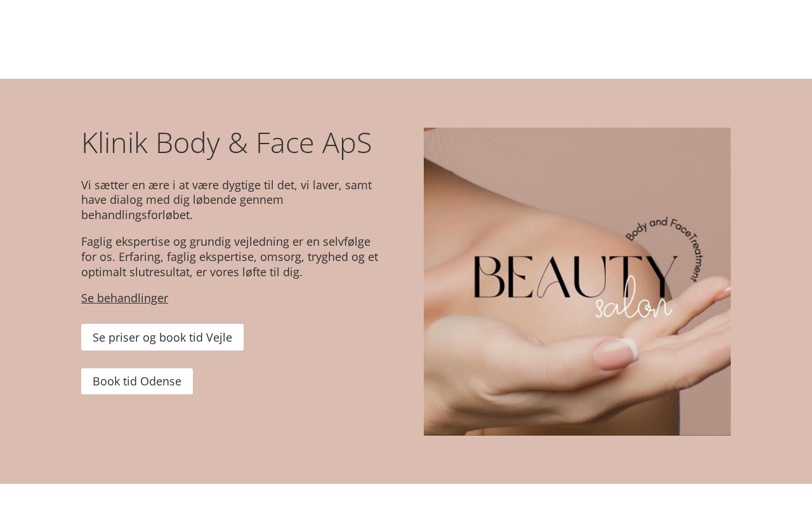The image size is (812, 508).
Task: Click Se priser og book tid Vejle
Action: pyautogui.click(x=162, y=337)
